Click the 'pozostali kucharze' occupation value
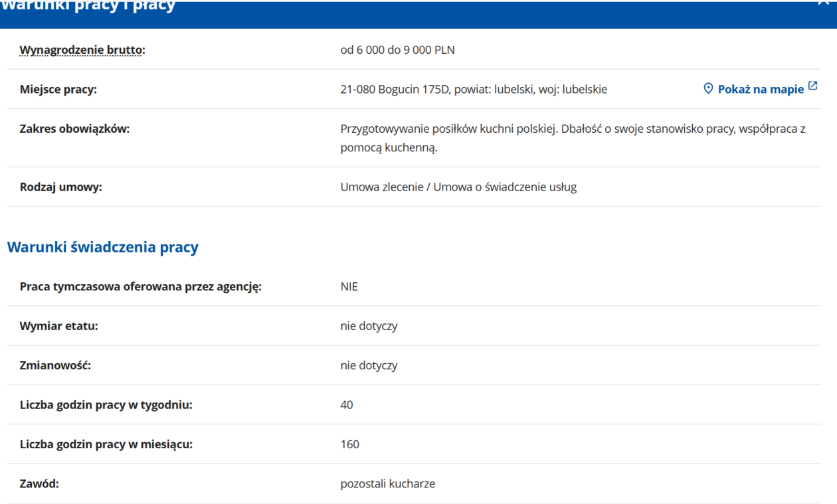The image size is (837, 504). point(387,484)
